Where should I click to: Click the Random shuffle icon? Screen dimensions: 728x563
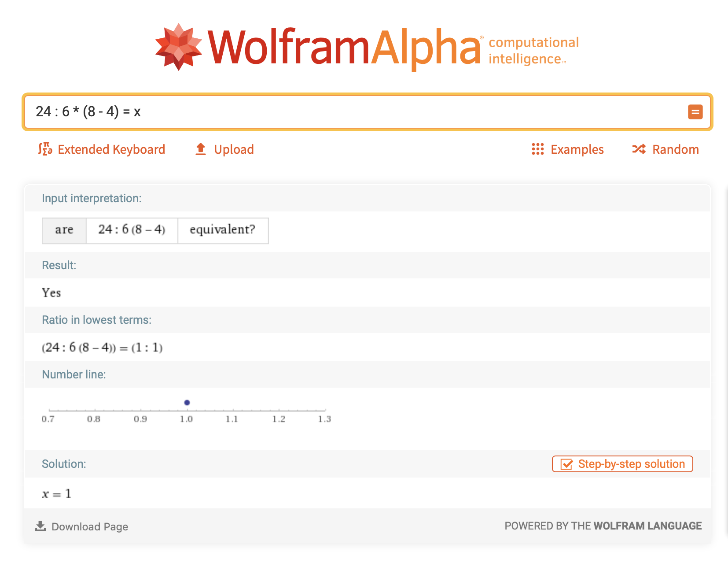639,149
